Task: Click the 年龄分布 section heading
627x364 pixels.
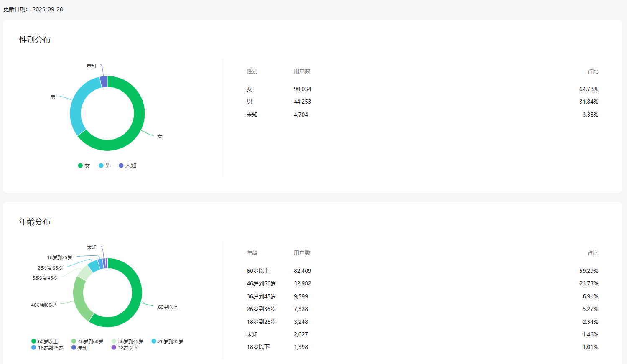Action: coord(35,221)
